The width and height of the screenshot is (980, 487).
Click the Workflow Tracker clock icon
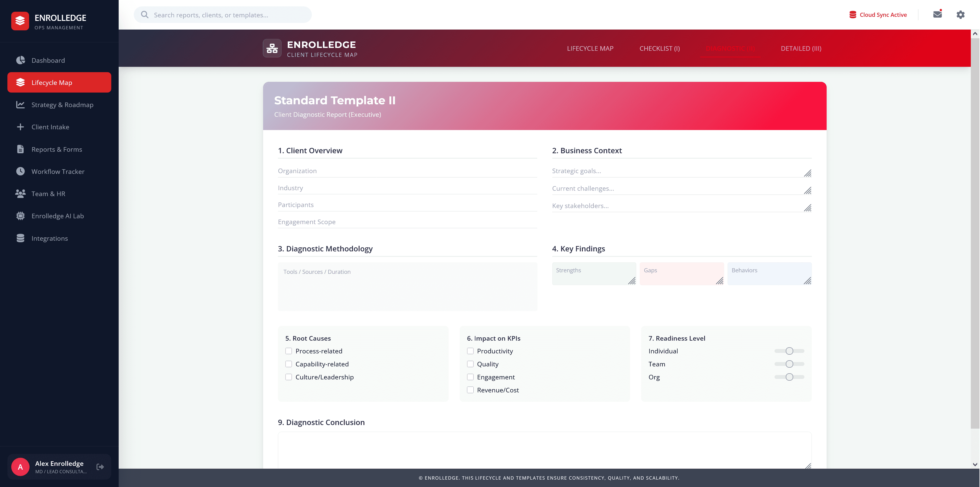(20, 171)
